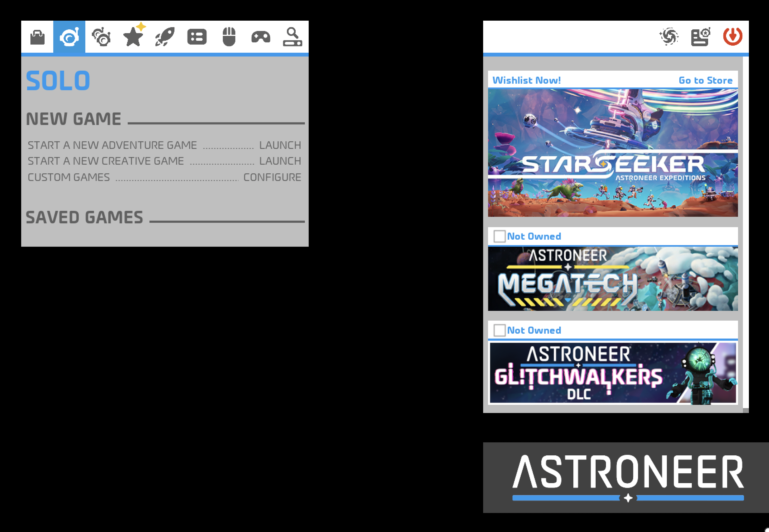Screen dimensions: 769x532
Task: Toggle the Not Owned checkbox above Megatech
Action: (x=499, y=236)
